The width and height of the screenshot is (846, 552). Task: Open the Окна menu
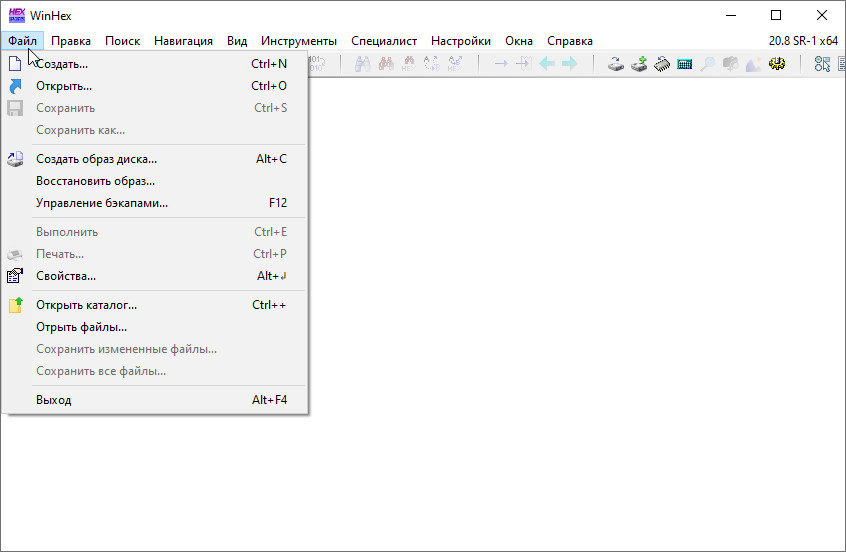point(519,40)
